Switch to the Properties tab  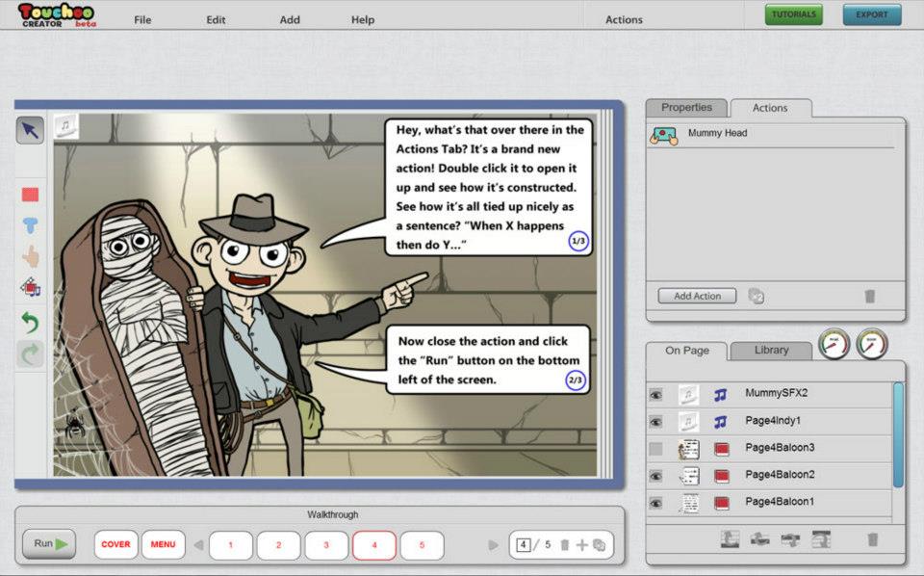point(686,107)
